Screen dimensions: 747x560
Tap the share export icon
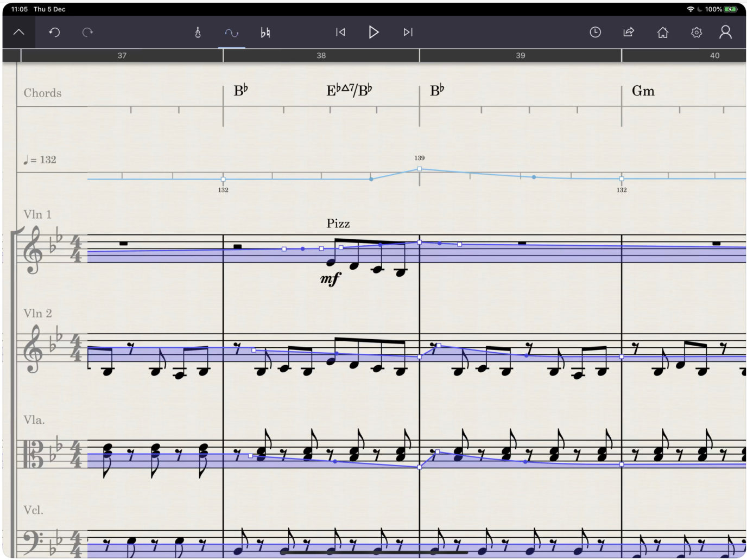(x=629, y=33)
